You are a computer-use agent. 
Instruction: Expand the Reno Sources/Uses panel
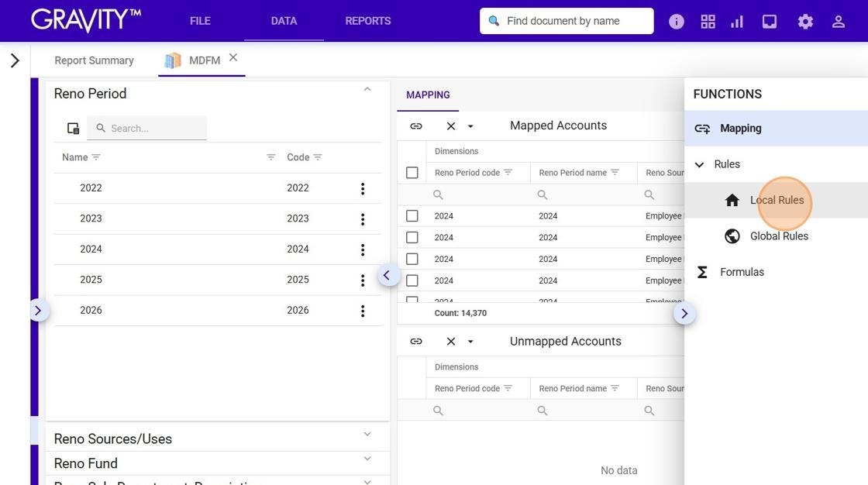[367, 434]
